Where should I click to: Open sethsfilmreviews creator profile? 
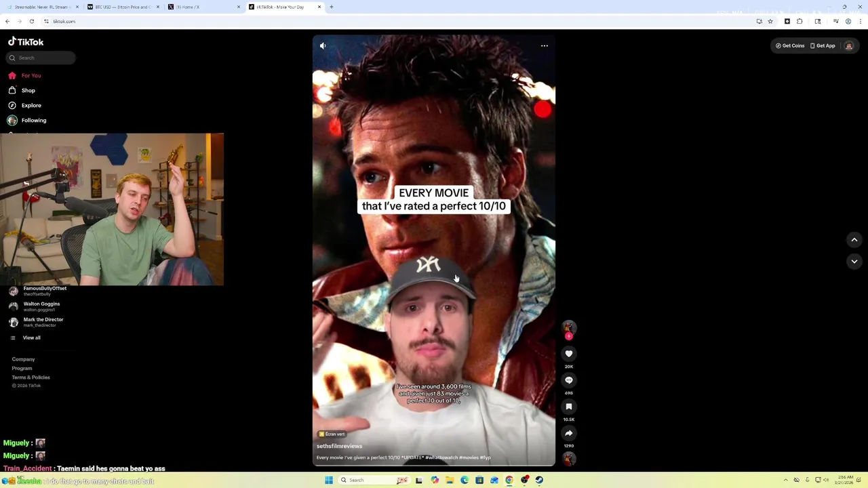coord(339,446)
